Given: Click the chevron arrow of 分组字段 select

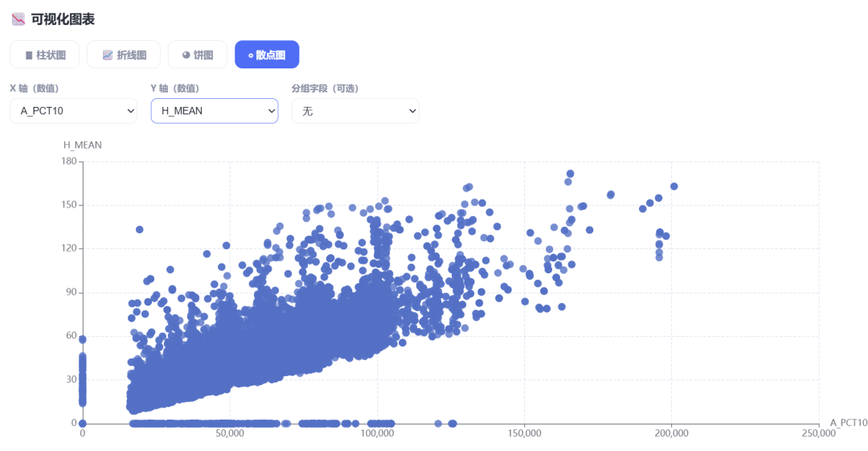Looking at the screenshot, I should pos(412,111).
